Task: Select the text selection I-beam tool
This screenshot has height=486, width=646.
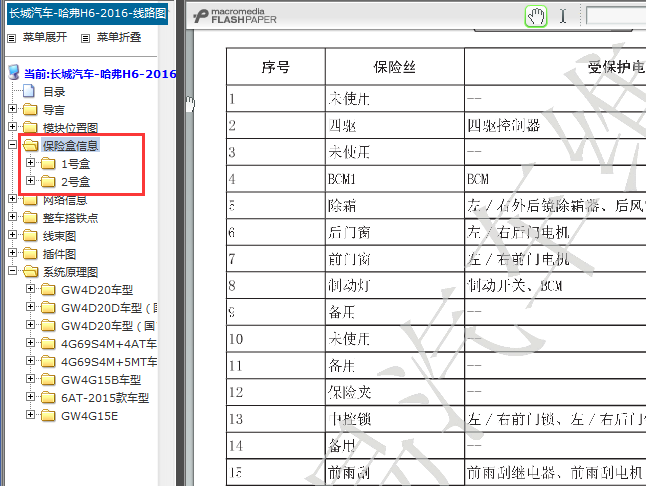Action: tap(563, 16)
